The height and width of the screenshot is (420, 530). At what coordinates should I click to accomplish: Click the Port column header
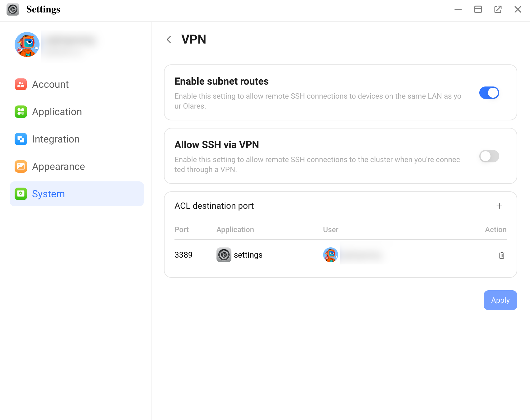coord(182,230)
